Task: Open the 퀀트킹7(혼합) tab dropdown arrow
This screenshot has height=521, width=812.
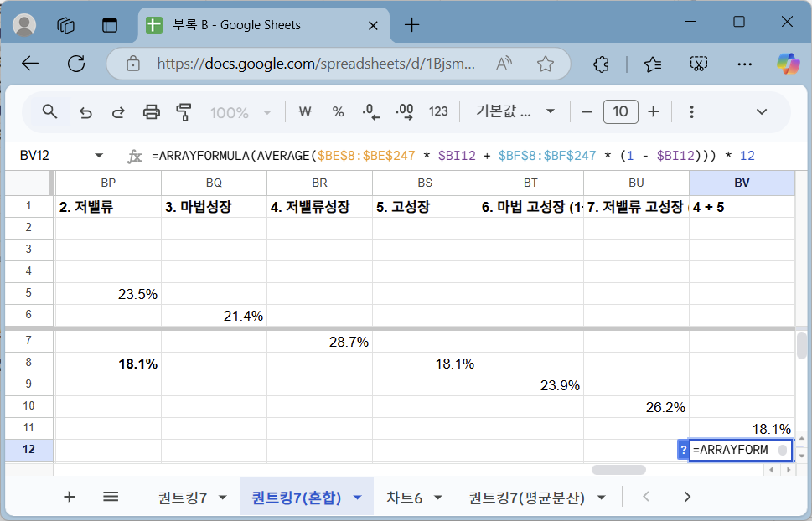Action: [357, 498]
